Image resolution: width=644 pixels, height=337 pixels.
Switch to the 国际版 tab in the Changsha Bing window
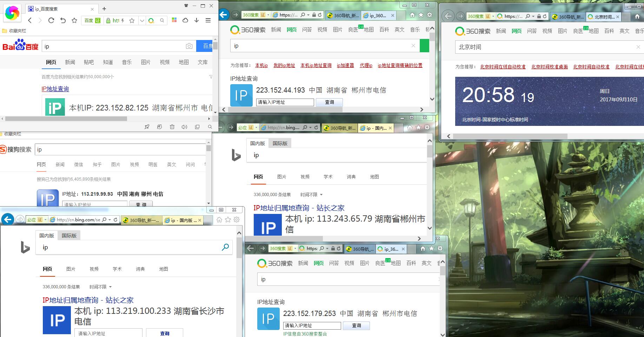[69, 236]
